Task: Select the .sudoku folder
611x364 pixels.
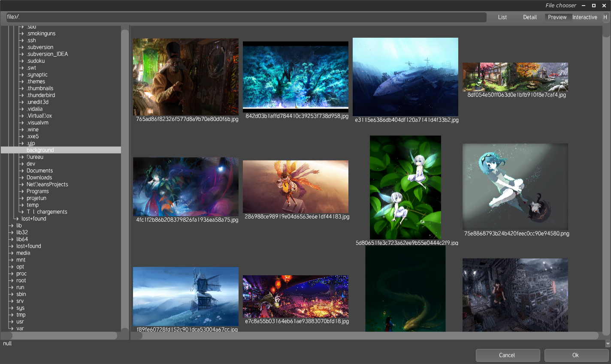Action: pos(36,61)
